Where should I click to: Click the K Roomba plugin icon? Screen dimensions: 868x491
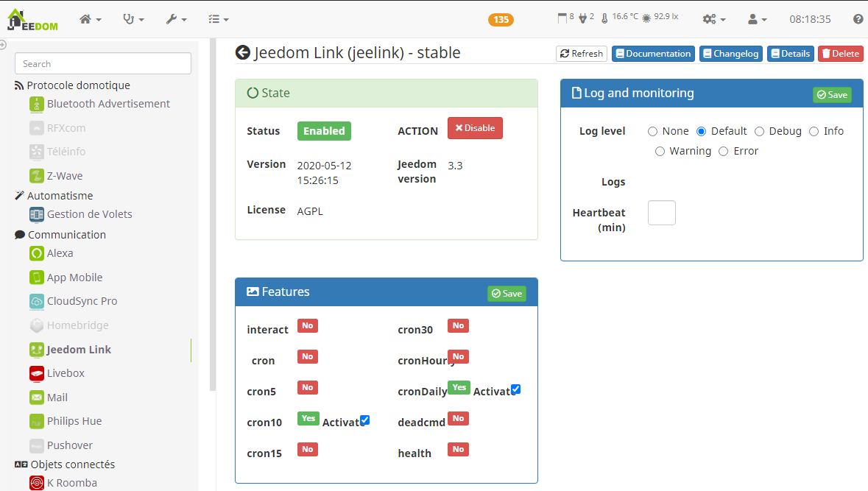pos(37,483)
